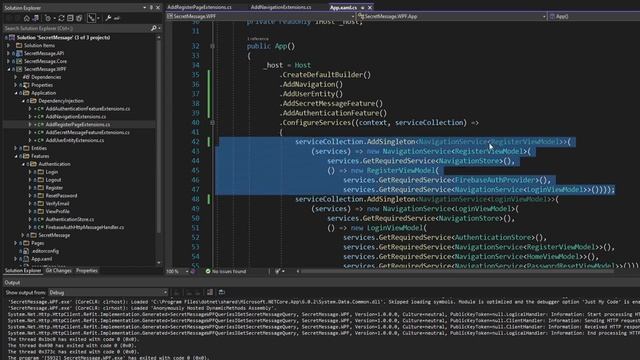This screenshot has width=640, height=360.
Task: Select App.xaml in Solution Explorer
Action: pos(42,259)
